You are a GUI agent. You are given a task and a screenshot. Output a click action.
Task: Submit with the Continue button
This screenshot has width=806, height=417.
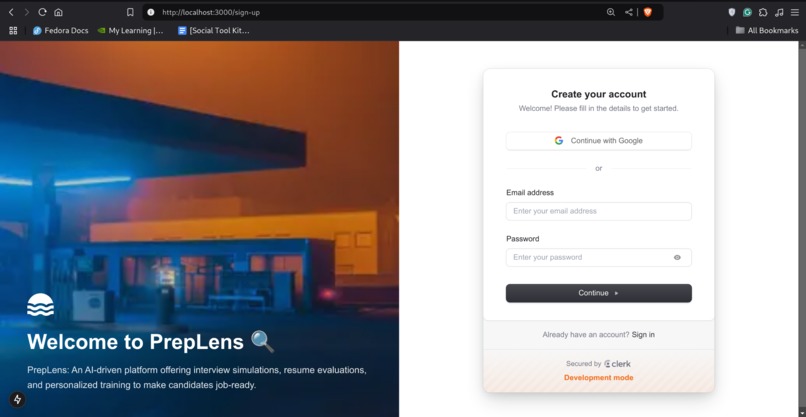pos(598,293)
